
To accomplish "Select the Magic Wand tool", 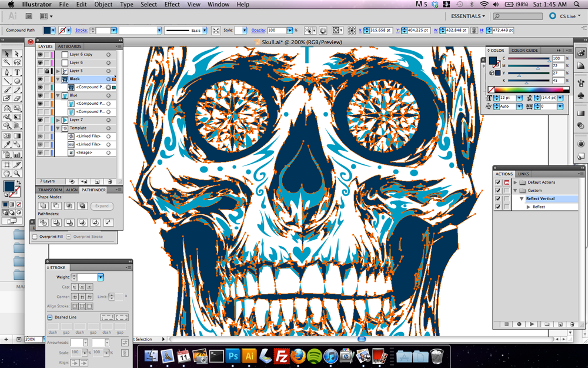I will click(6, 62).
